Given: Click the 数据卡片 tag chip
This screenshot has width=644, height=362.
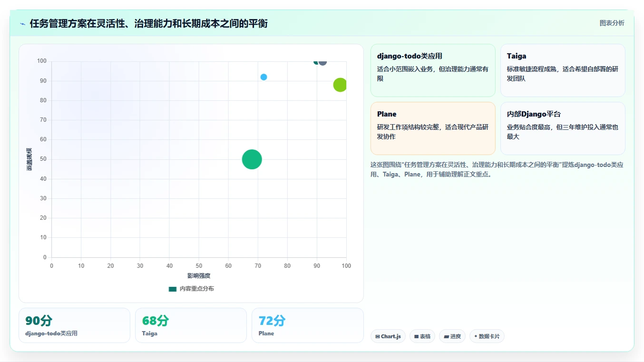Looking at the screenshot, I should (x=487, y=336).
